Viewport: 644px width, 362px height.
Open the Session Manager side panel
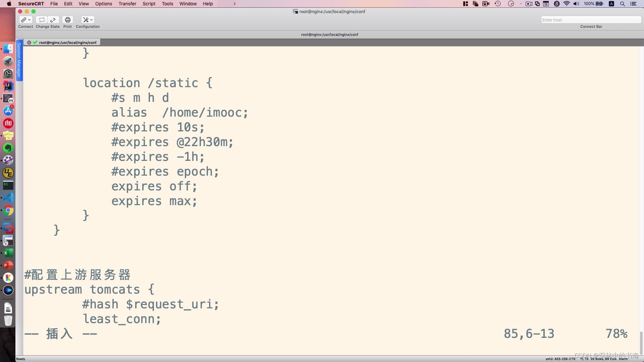pyautogui.click(x=19, y=60)
